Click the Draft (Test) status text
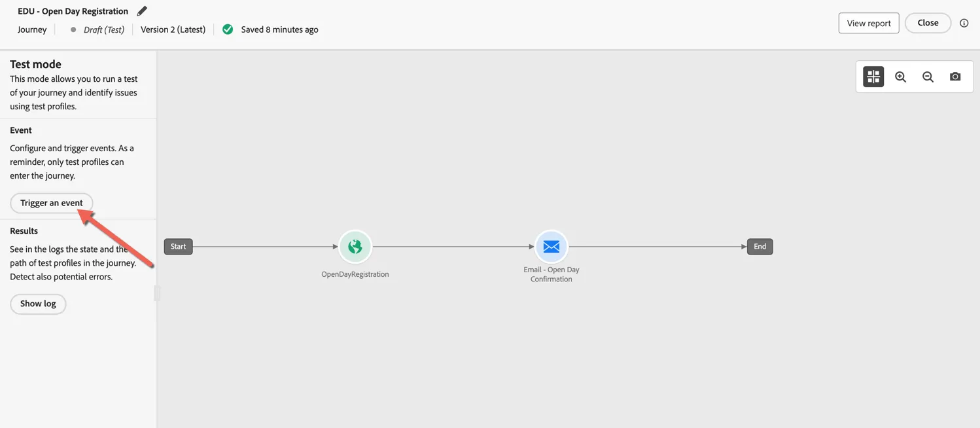This screenshot has width=980, height=428. 104,29
